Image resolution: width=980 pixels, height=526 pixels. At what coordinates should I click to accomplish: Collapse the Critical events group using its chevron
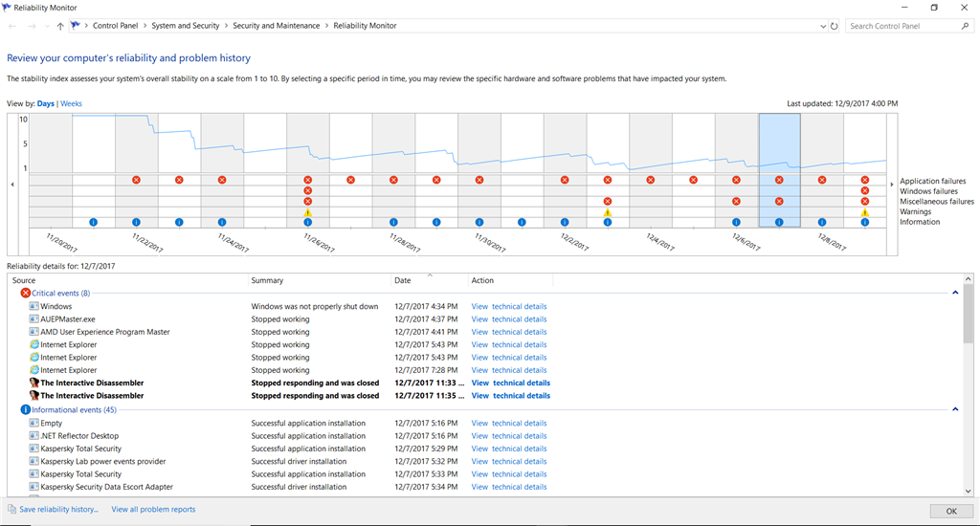tap(955, 293)
